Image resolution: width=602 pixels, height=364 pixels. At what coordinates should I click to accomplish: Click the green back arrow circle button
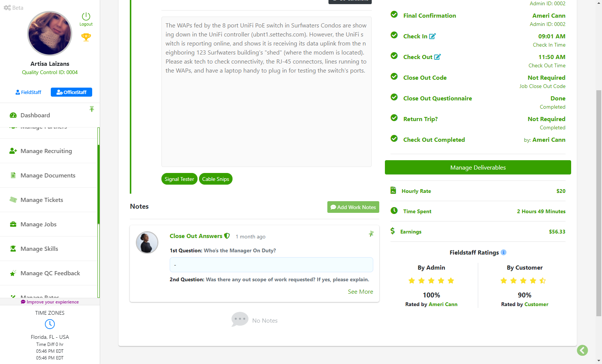pos(582,350)
